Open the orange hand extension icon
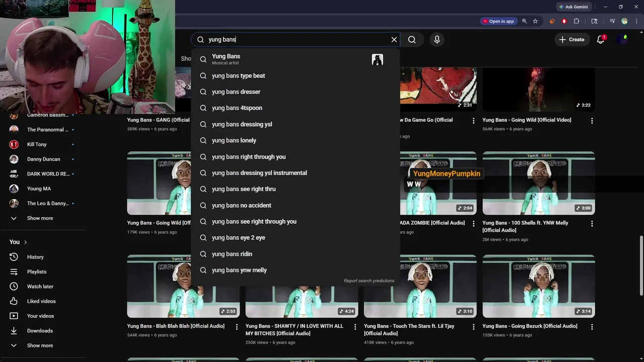This screenshot has width=644, height=362. 552,21
